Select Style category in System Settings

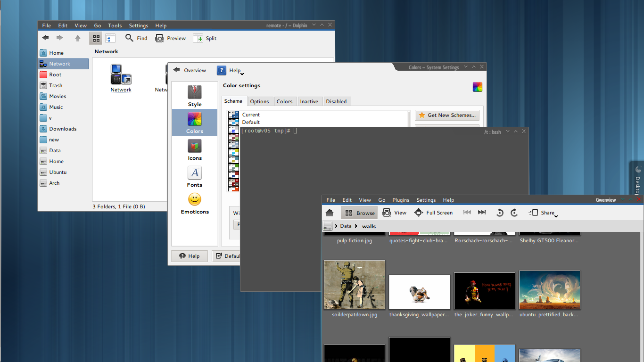(195, 96)
